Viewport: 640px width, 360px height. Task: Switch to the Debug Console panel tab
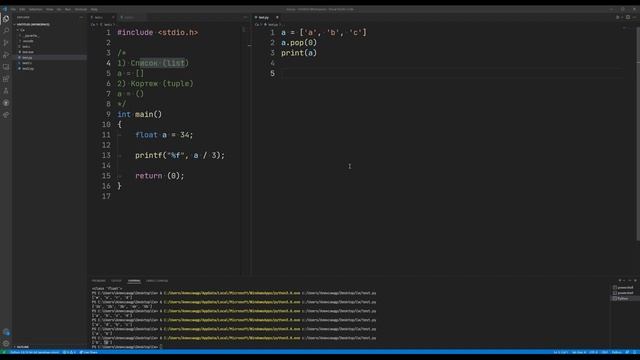(x=157, y=281)
